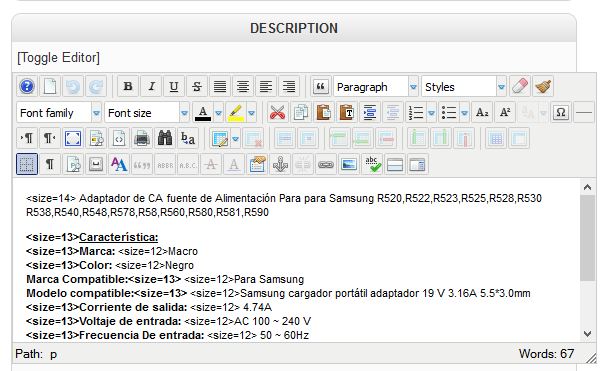Apply right alignment
606x371 pixels.
[289, 86]
